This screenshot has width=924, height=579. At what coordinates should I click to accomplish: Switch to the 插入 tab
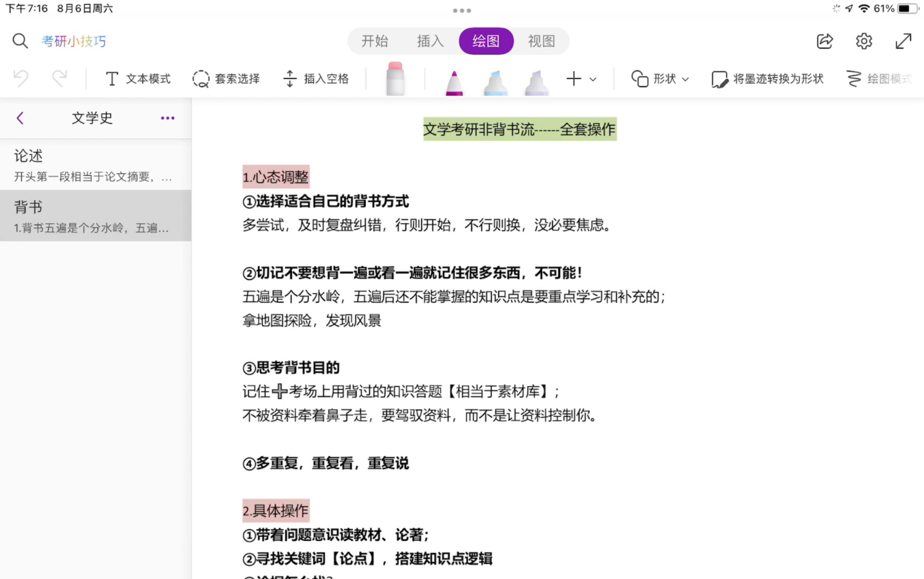click(430, 41)
